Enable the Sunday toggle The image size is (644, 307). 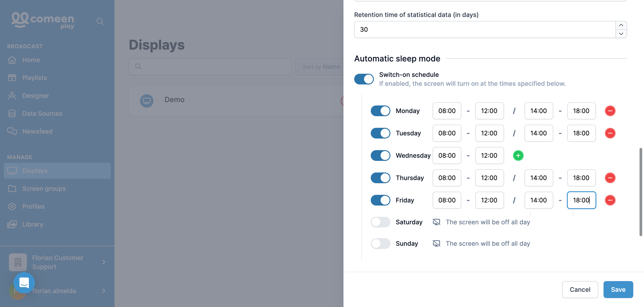(x=380, y=244)
